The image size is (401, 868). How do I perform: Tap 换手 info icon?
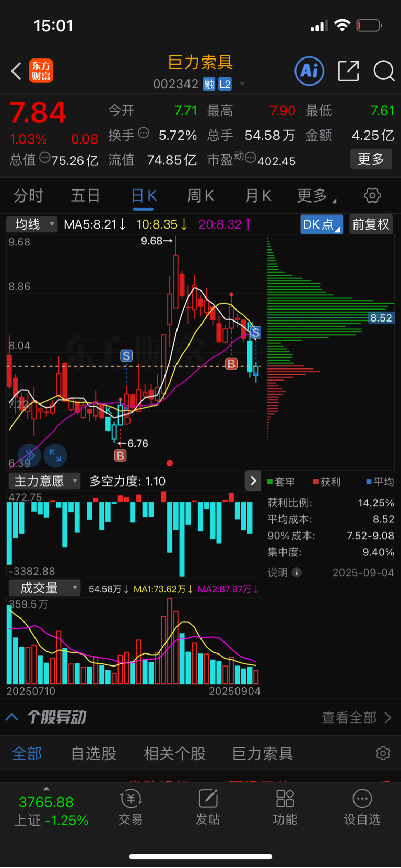(143, 133)
